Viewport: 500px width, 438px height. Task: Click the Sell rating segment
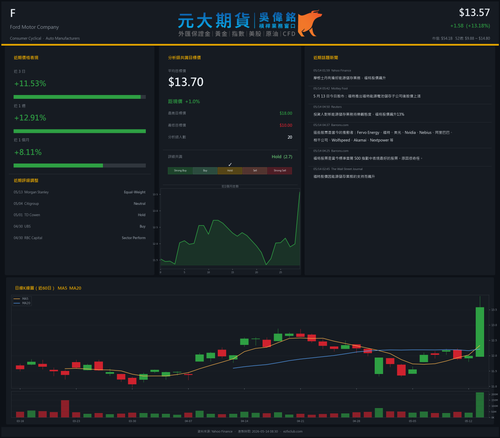pos(255,171)
